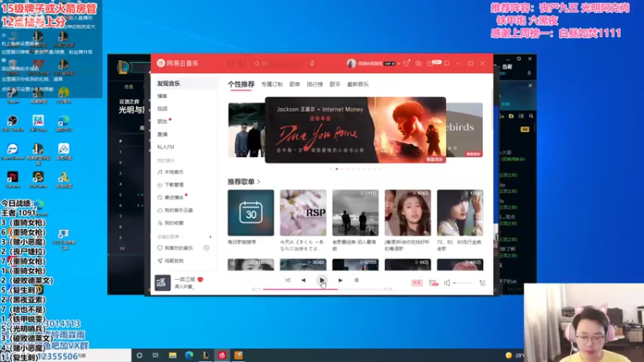Open the listen-together icon in player bar
This screenshot has width=644, height=362.
coord(433,283)
